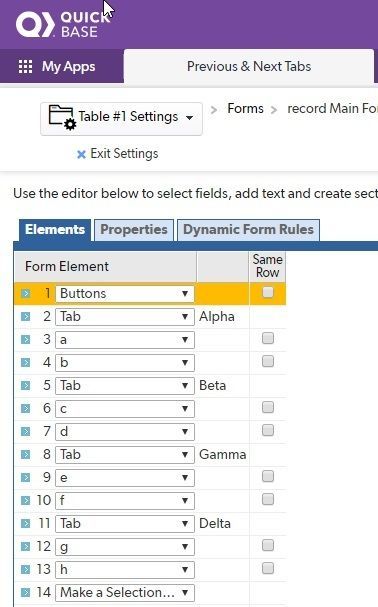This screenshot has height=607, width=378.
Task: Click the arrow icon beside row 8
Action: [x=26, y=454]
